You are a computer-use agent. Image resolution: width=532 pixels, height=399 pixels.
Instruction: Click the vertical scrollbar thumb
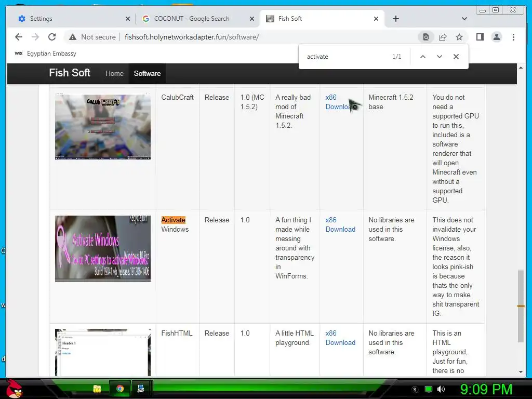[x=521, y=306]
